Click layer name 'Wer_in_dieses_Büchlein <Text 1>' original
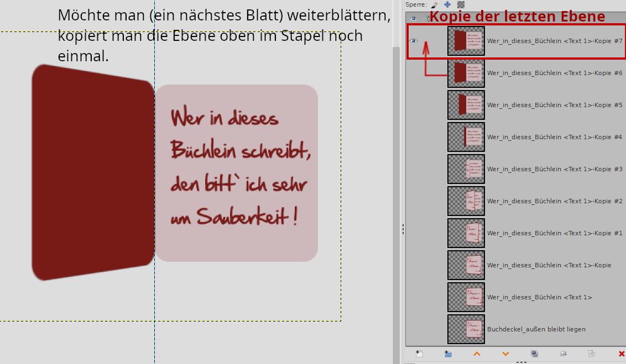This screenshot has width=626, height=364. pos(539,297)
